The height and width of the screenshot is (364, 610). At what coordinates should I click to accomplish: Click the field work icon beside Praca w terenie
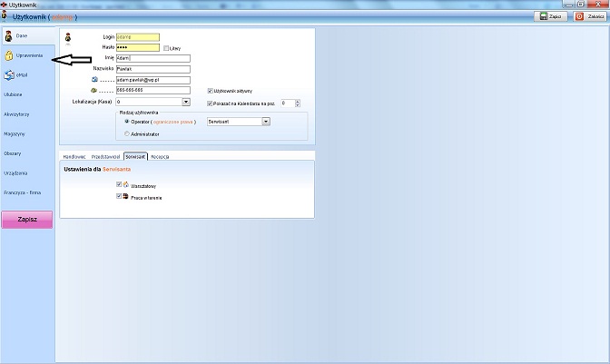(x=126, y=196)
